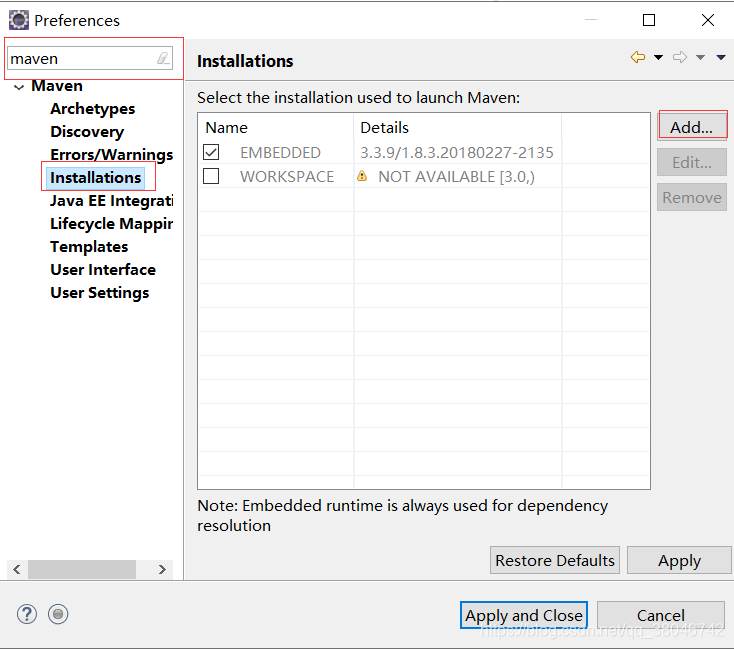
Task: Click the Apply button
Action: coord(679,560)
